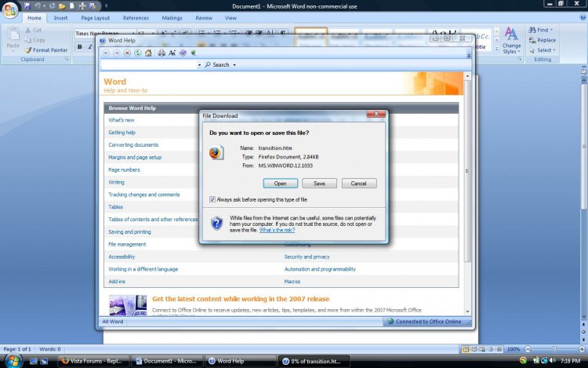Switch to the Mailings ribbon tab
The width and height of the screenshot is (588, 368).
click(x=172, y=17)
